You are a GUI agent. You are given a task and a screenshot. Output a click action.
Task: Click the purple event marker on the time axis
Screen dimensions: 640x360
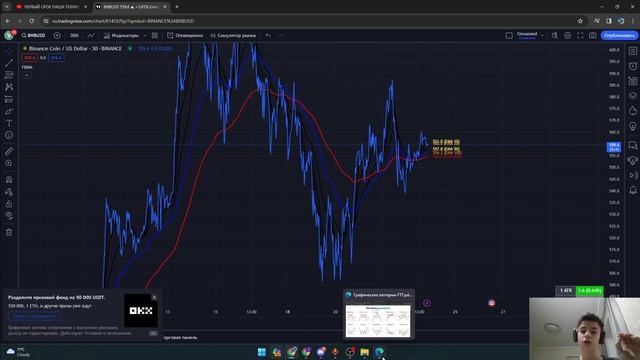427,303
